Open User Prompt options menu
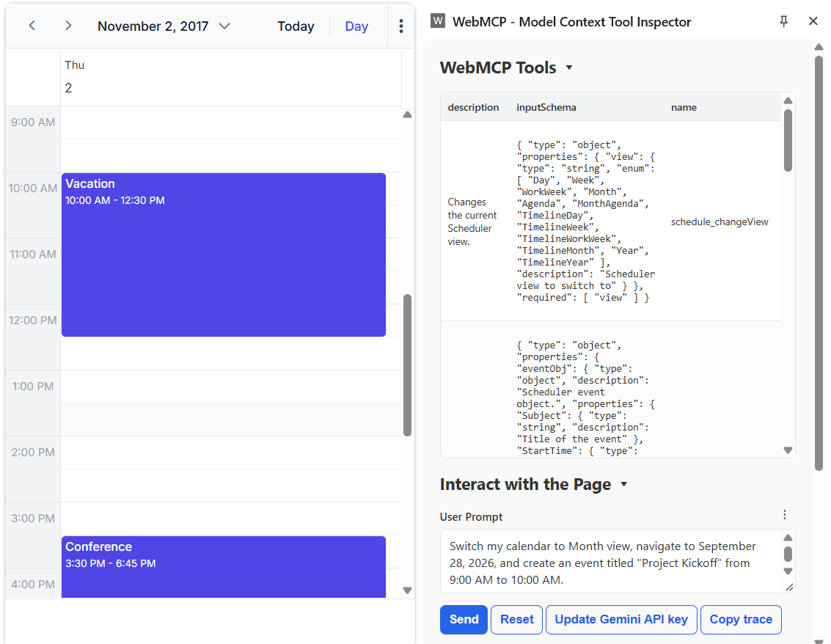This screenshot has height=644, width=831. pos(785,515)
